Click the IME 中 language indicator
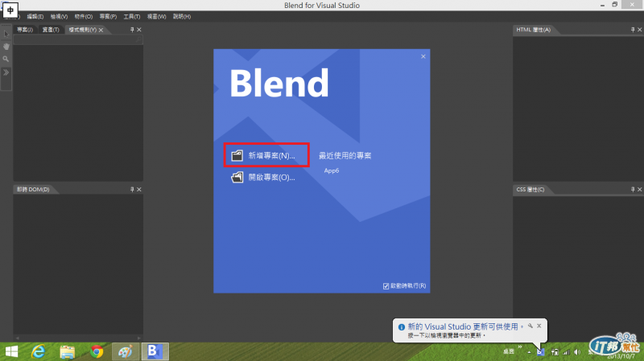Screen dimensions: 644x361 pos(10,10)
